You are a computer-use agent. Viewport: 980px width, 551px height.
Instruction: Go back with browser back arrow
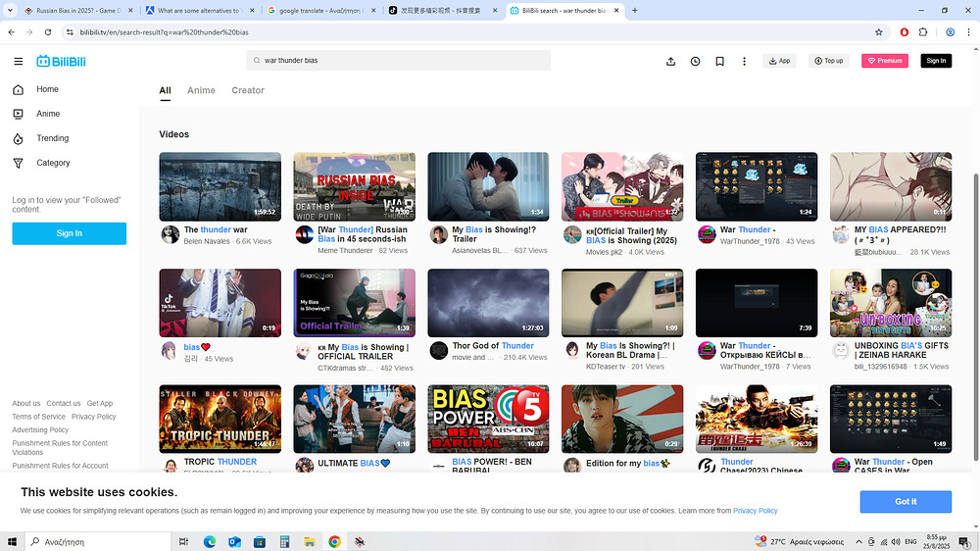tap(11, 32)
